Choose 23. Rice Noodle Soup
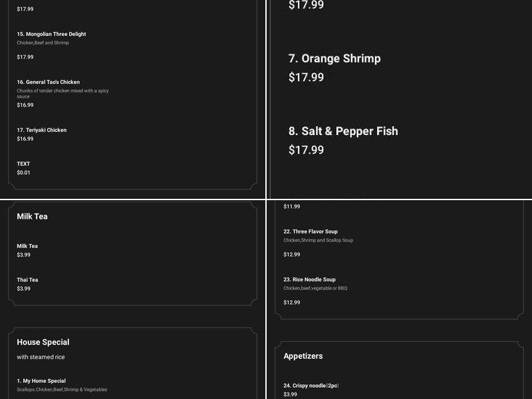 (309, 280)
